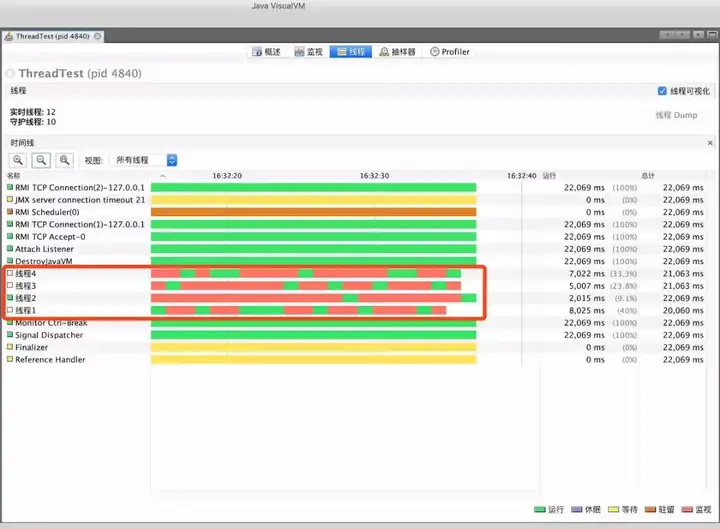Click the state icon beside 线程3

click(10, 285)
